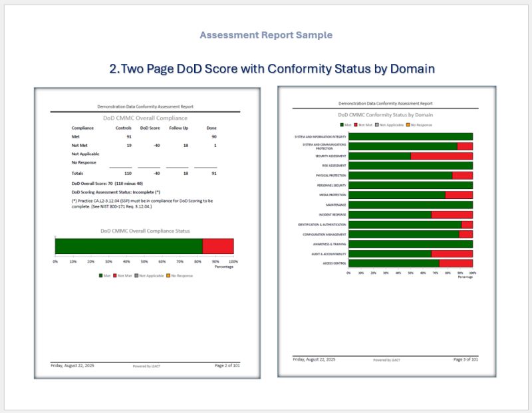Select the DoD Score column header
The width and height of the screenshot is (532, 413).
(150, 128)
